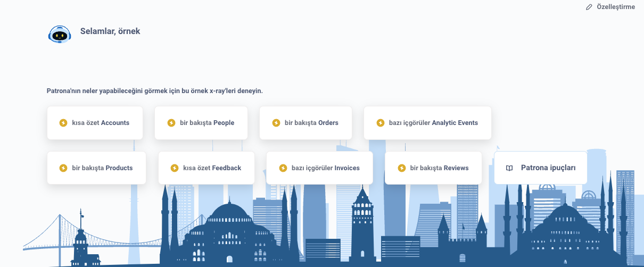Open the 'kısa özet Accounts' x-ray

tap(100, 123)
